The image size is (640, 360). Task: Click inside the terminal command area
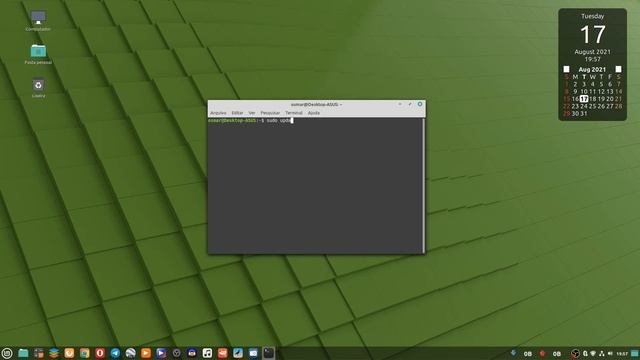point(315,186)
